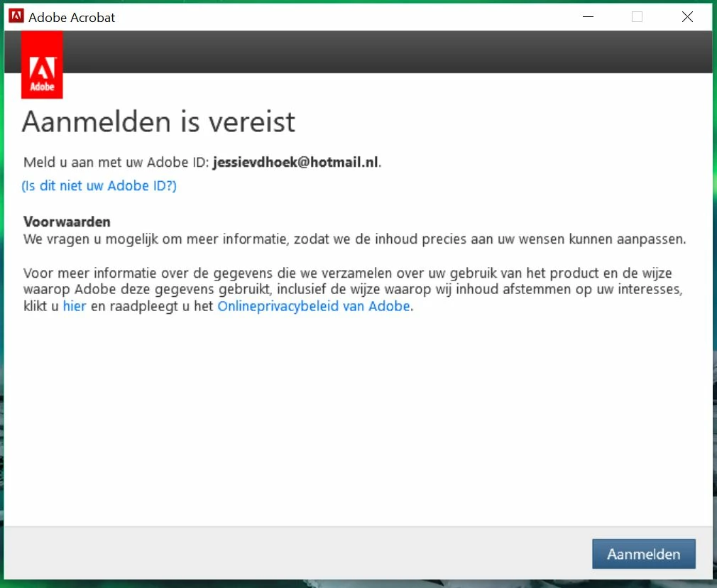The width and height of the screenshot is (717, 588).
Task: Open the 'Is dit niet uw Adobe ID?' link
Action: 99,186
